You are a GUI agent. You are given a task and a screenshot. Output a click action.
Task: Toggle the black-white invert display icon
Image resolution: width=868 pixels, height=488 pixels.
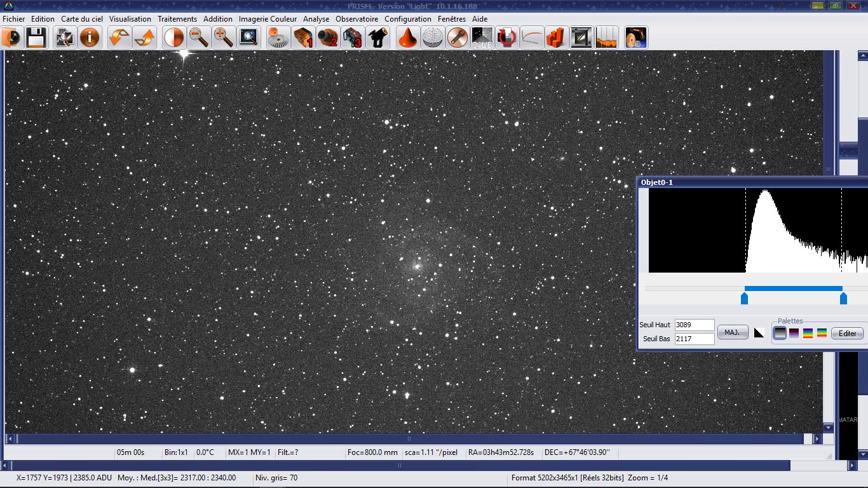pyautogui.click(x=759, y=332)
